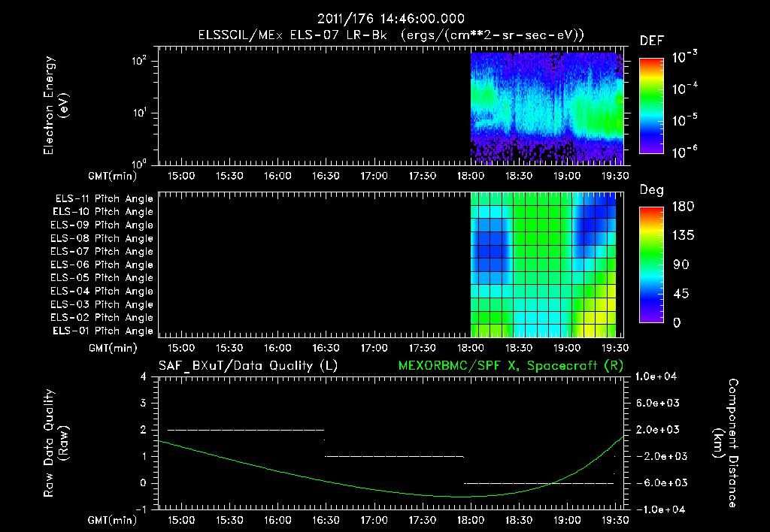Click the SAF_BXuT/Data Quality (L) label
Screen dimensions: 770x532
coord(248,366)
